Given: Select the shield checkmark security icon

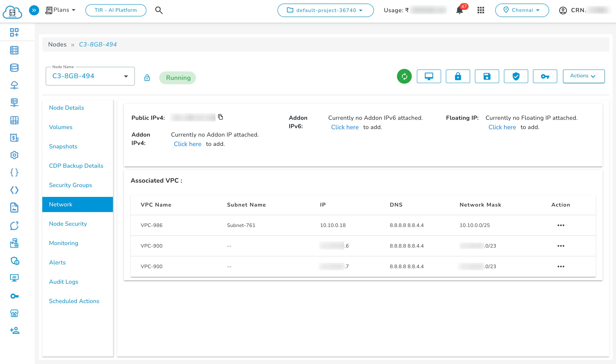Looking at the screenshot, I should [x=516, y=76].
